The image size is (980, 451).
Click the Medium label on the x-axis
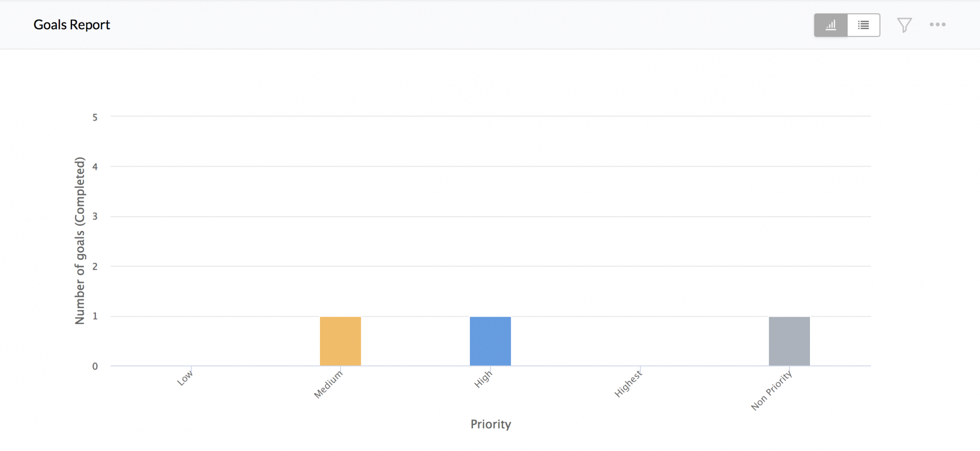(328, 384)
